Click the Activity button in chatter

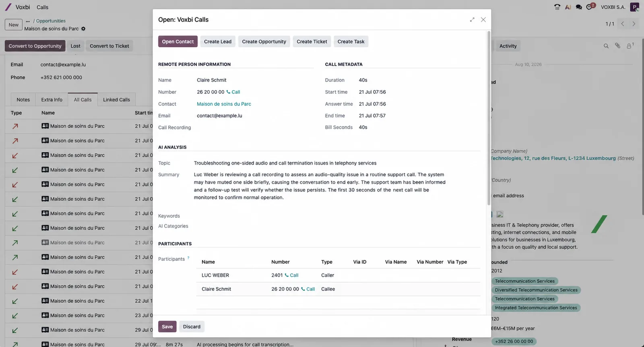[508, 46]
